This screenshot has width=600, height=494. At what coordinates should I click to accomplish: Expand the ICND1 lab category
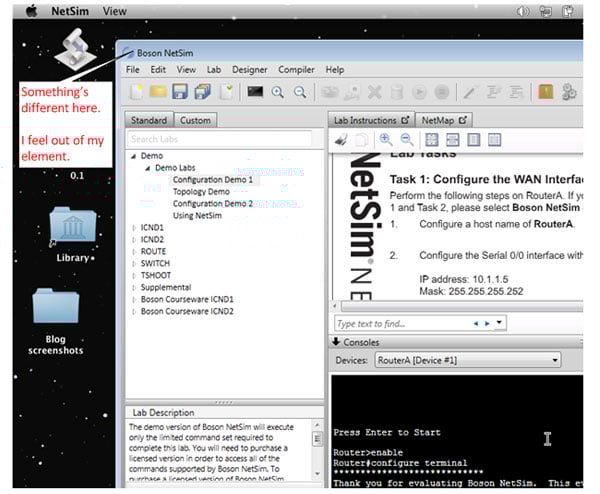[x=134, y=228]
